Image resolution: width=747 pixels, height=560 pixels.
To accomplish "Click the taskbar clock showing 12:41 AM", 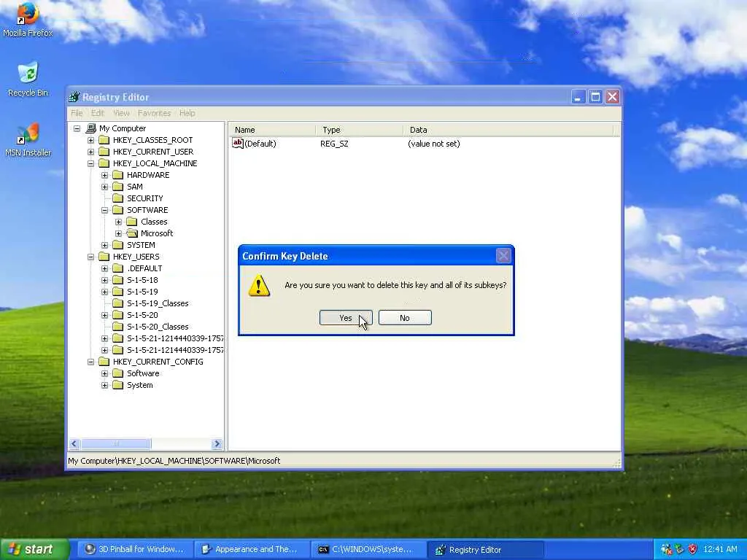I will pyautogui.click(x=720, y=549).
